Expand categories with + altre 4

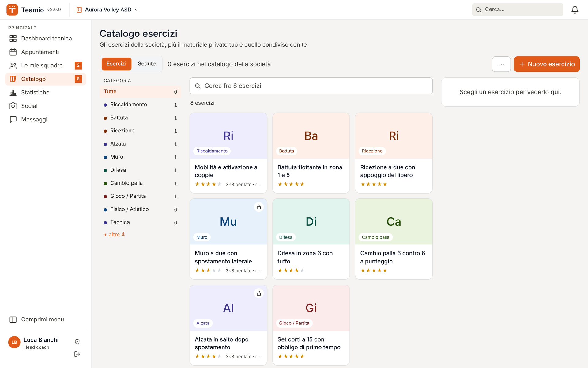(114, 235)
